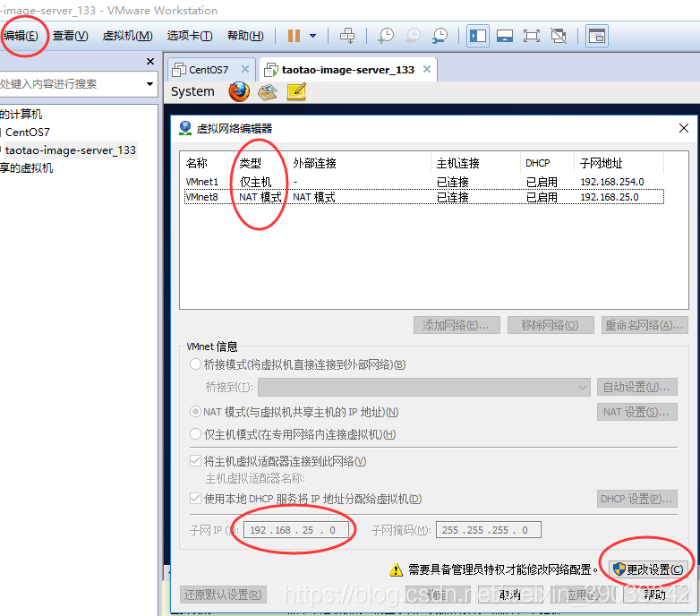
Task: Open the 查看(V) menu
Action: click(x=71, y=36)
